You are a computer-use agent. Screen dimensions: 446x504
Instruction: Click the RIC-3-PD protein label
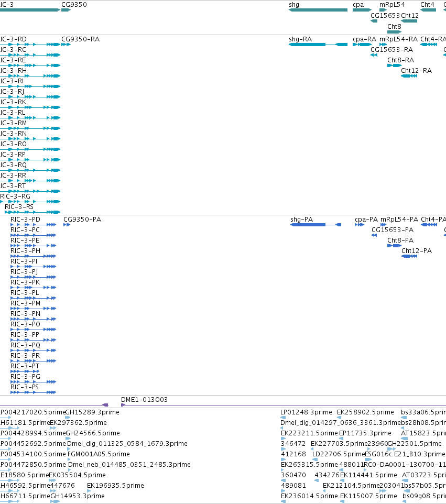point(25,219)
